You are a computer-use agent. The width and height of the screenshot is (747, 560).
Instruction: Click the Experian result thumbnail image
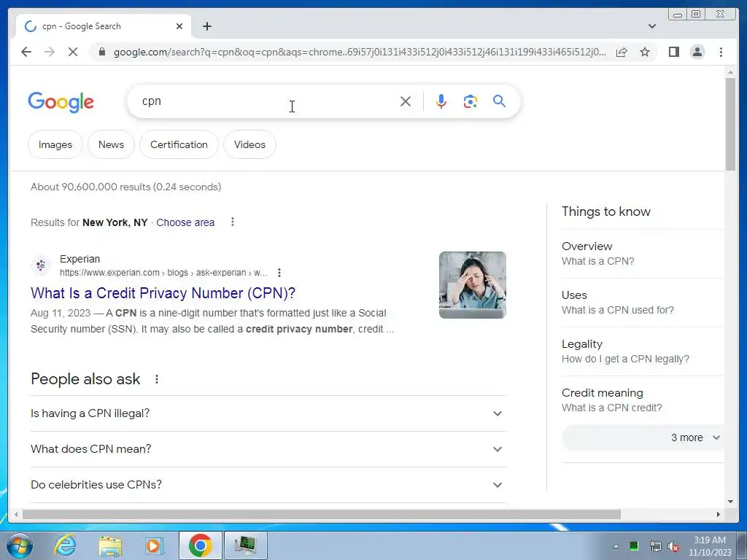[473, 285]
